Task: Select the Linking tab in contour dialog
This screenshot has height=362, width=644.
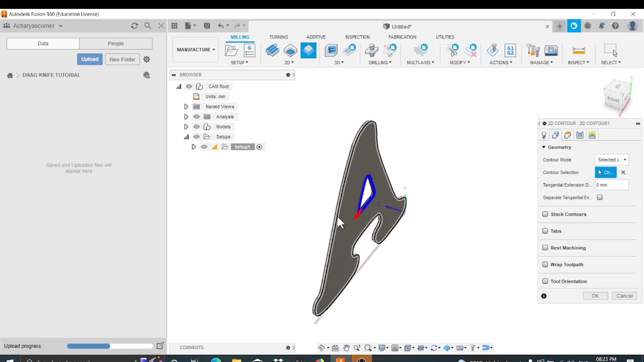Action: tap(592, 135)
